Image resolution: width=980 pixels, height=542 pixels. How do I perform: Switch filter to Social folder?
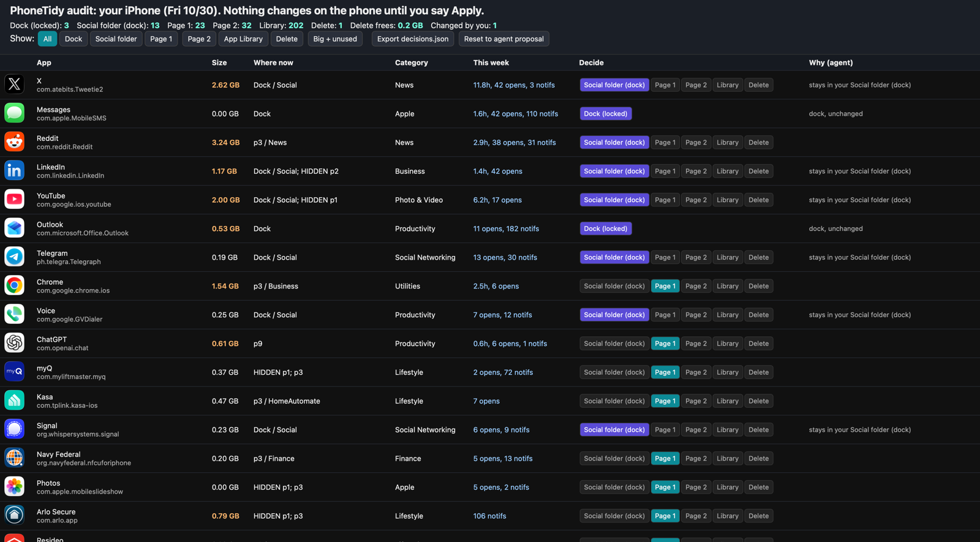[x=116, y=39]
